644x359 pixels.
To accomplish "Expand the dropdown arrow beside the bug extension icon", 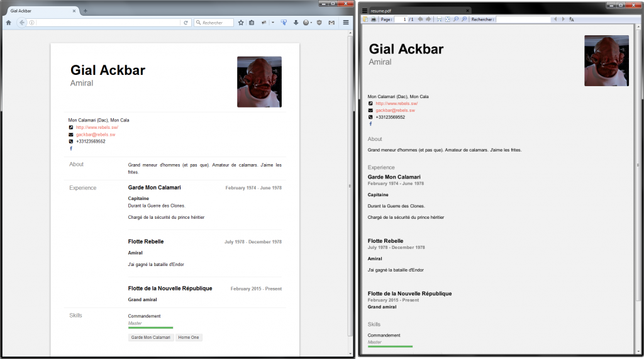I will click(x=273, y=23).
